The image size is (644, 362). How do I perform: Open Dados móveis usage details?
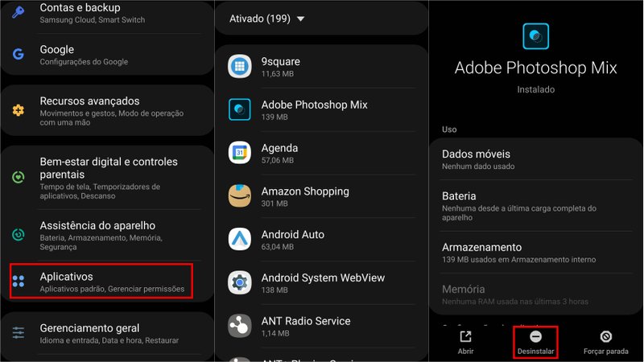pyautogui.click(x=535, y=159)
